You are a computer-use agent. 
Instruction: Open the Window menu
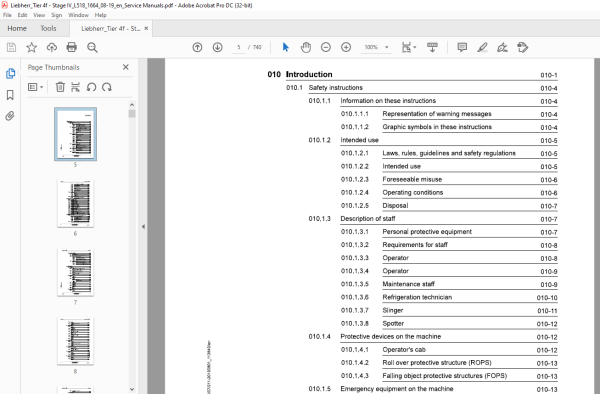click(x=78, y=15)
